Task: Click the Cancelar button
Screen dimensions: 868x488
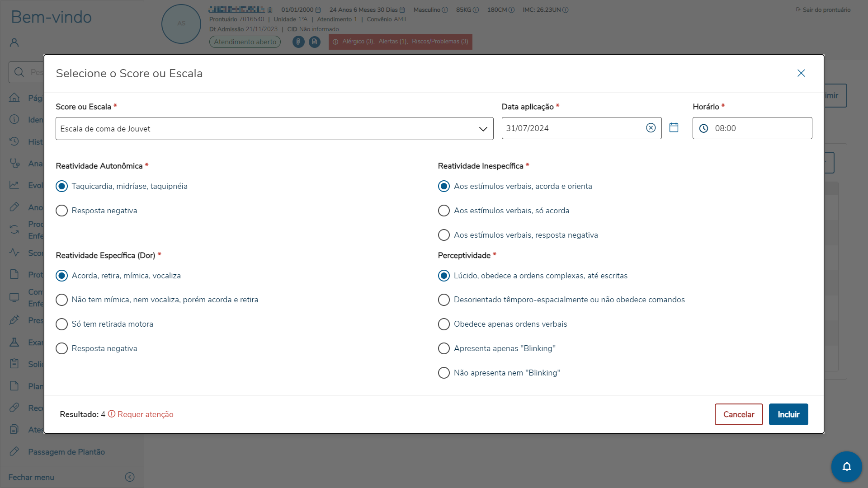Action: click(x=738, y=414)
